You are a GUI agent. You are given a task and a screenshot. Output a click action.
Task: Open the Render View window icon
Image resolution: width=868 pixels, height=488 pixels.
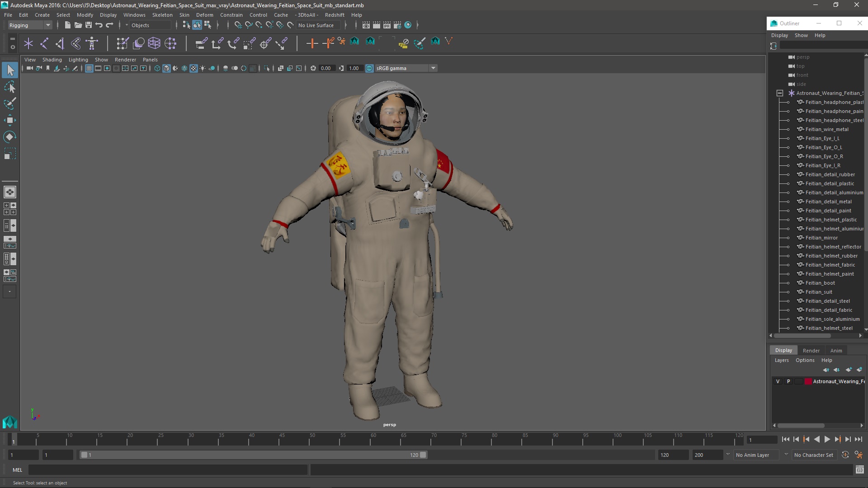(x=366, y=25)
